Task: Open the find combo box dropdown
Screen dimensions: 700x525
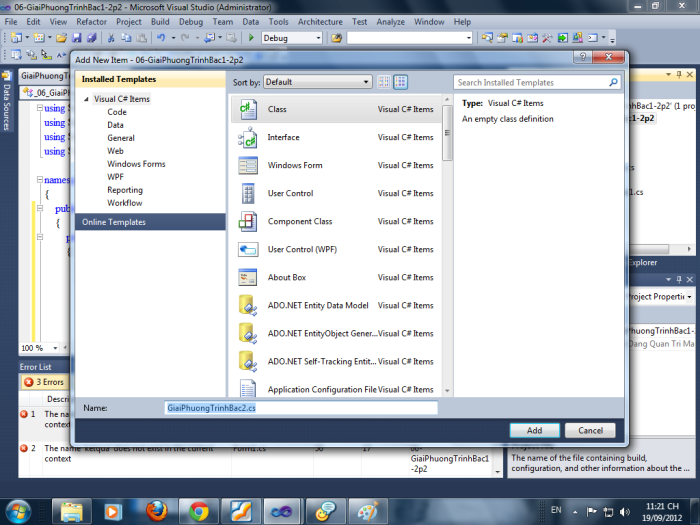Action: click(x=469, y=38)
